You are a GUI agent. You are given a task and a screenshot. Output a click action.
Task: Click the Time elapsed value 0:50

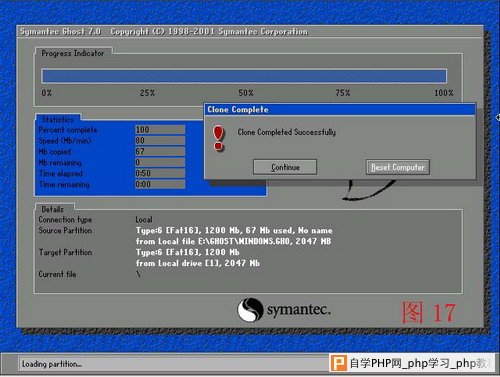[x=160, y=174]
